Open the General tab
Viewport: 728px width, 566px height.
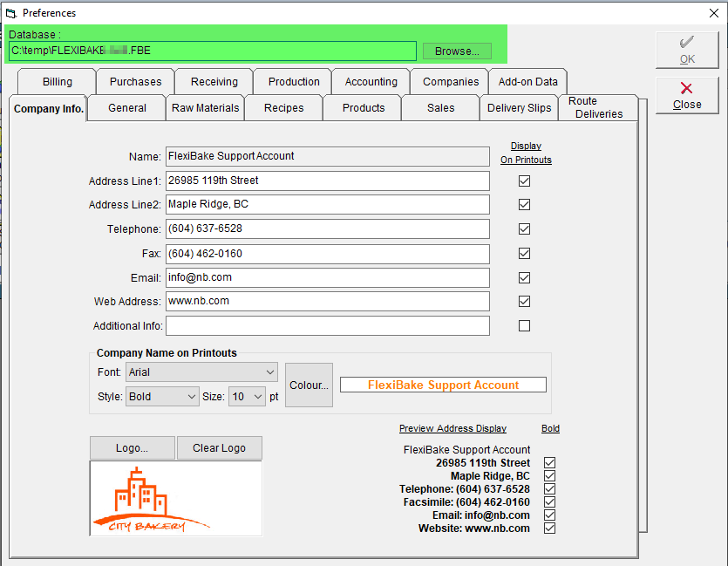[126, 108]
